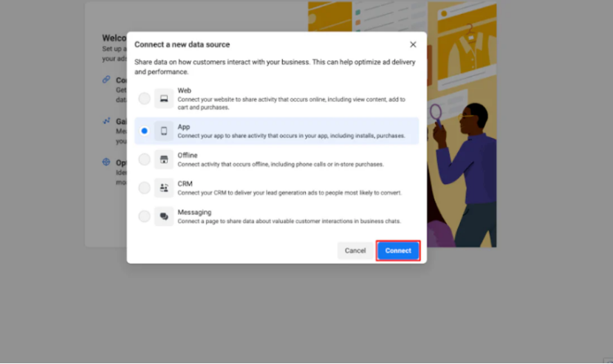This screenshot has width=613, height=364.
Task: Enable the Messaging radio option
Action: 144,216
